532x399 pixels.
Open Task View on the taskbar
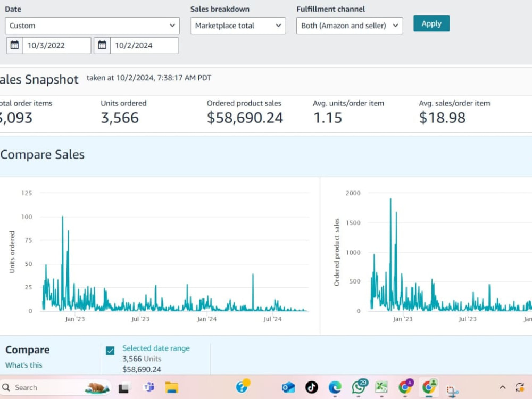(x=123, y=387)
